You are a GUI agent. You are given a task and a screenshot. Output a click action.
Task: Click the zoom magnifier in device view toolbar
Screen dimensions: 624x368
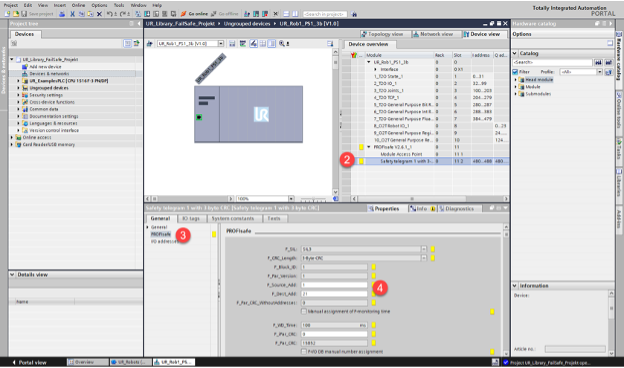click(x=282, y=43)
